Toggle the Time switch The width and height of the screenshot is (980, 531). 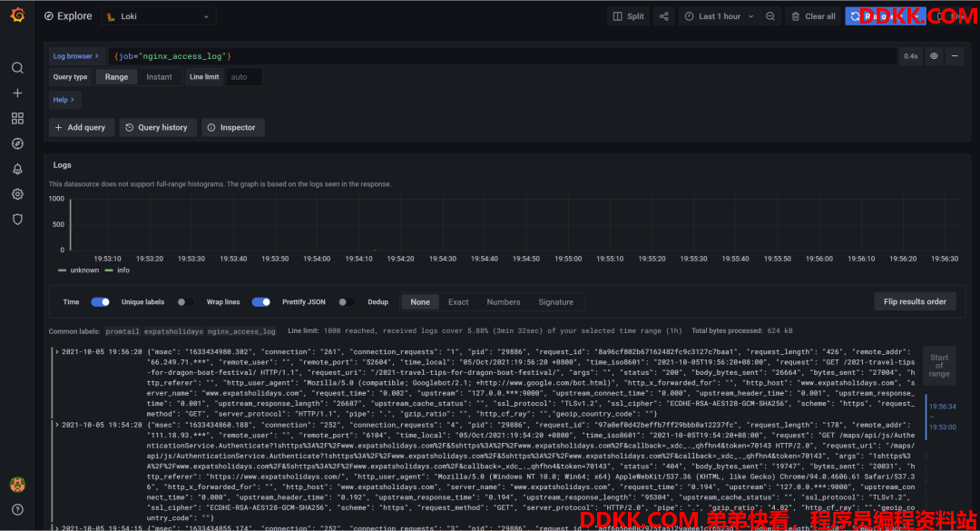coord(100,302)
